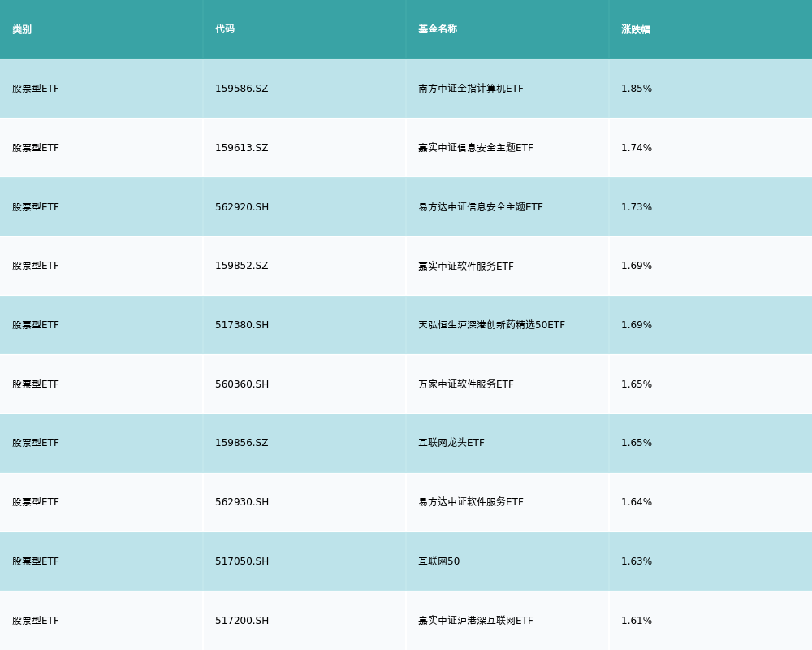Click fund name 互联网龙头ETF
The width and height of the screenshot is (812, 650).
click(x=451, y=443)
